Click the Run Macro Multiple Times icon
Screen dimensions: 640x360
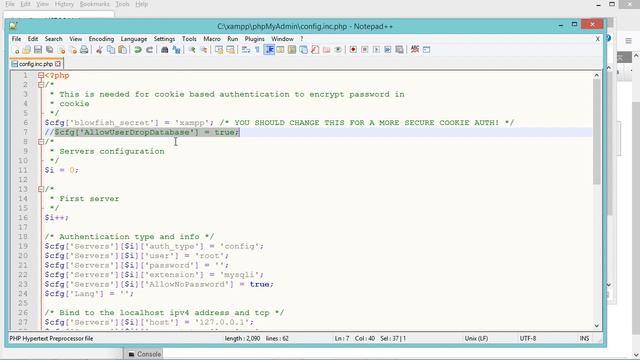[x=388, y=50]
